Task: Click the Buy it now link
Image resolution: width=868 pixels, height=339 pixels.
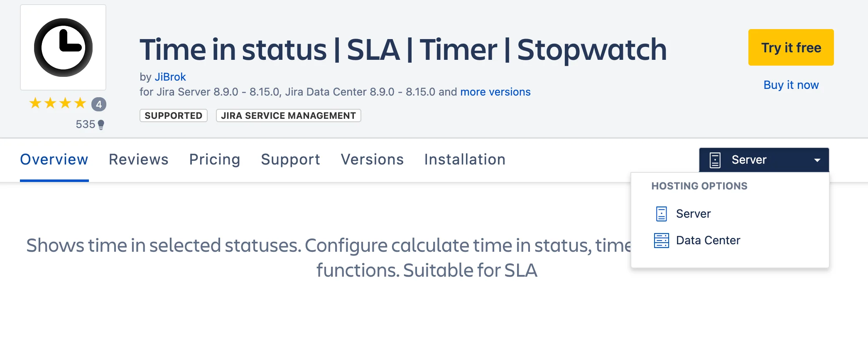Action: click(791, 85)
